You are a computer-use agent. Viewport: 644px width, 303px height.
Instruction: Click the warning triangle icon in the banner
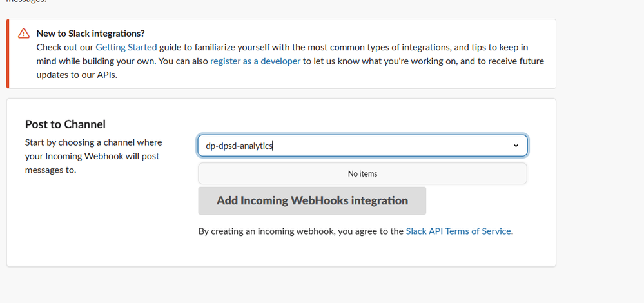click(24, 33)
